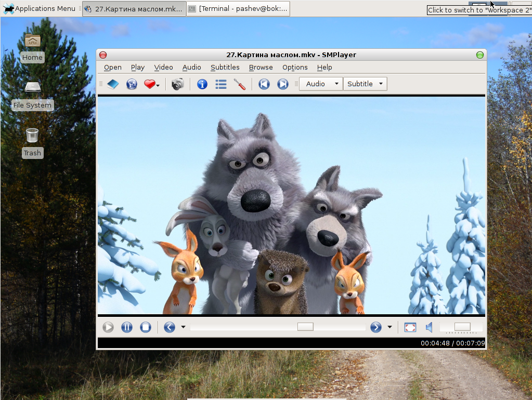Open the Trash desktop icon
This screenshot has width=532, height=400.
(33, 143)
